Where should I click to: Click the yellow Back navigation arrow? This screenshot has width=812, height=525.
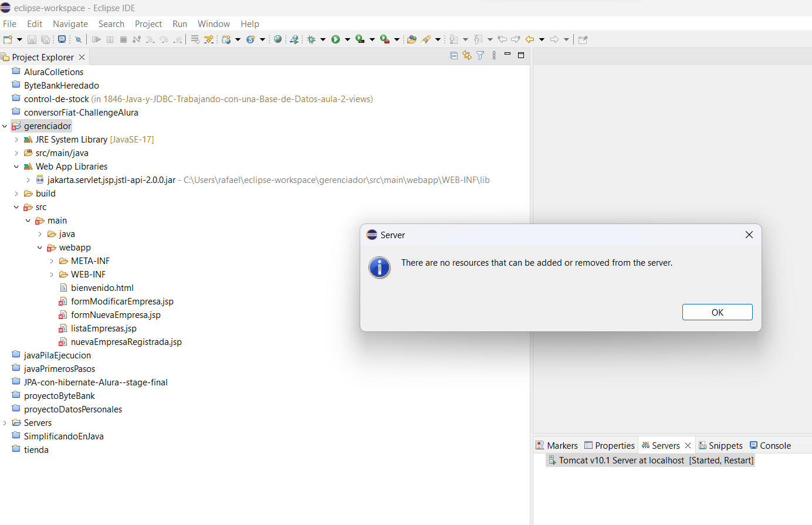click(530, 39)
